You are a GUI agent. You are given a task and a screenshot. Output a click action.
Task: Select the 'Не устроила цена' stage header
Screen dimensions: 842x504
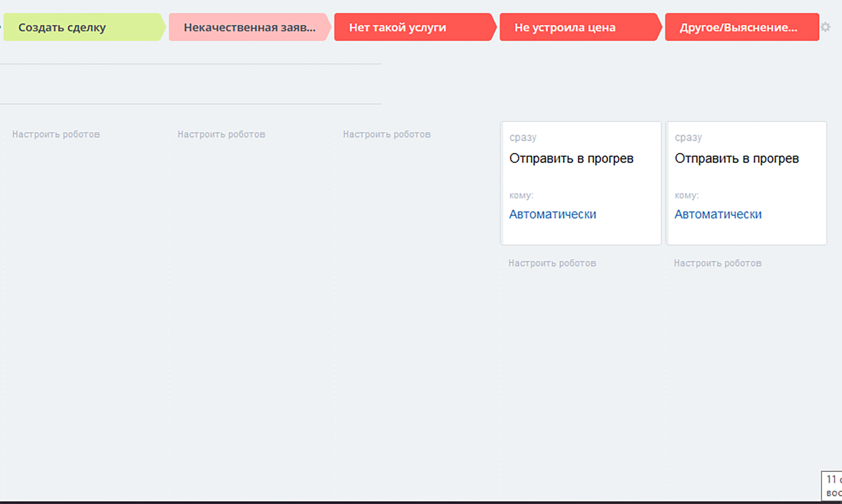579,27
